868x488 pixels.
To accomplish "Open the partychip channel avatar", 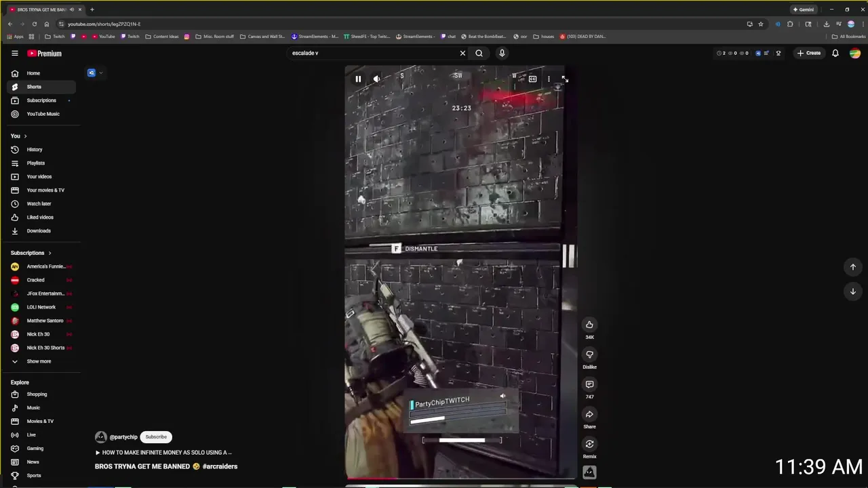I will coord(100,437).
